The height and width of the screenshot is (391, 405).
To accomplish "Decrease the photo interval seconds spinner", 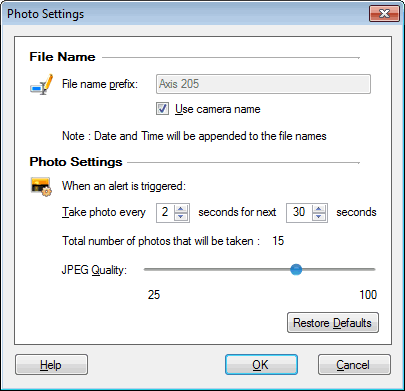I will [181, 217].
